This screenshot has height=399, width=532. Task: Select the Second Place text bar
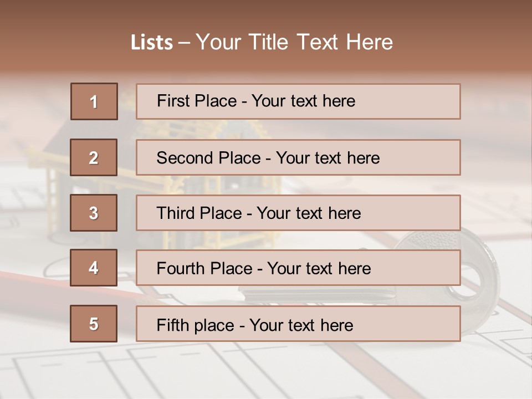pyautogui.click(x=298, y=157)
